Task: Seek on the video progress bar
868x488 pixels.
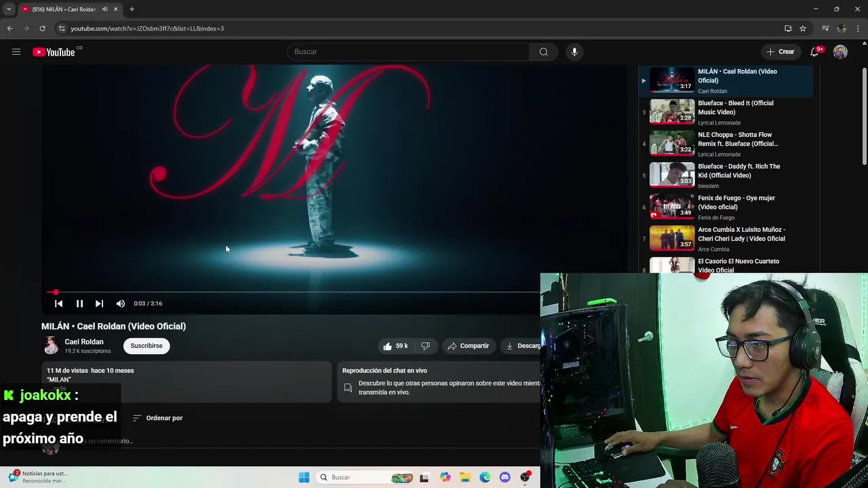Action: 294,292
